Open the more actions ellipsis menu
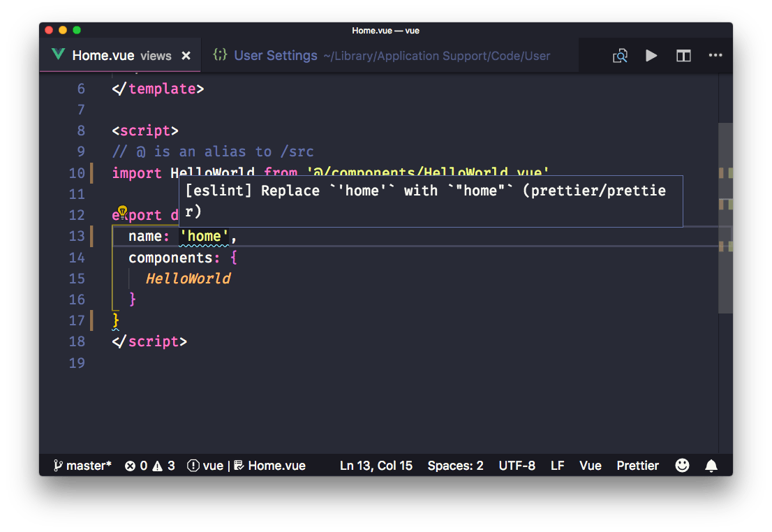This screenshot has height=532, width=772. coord(715,56)
